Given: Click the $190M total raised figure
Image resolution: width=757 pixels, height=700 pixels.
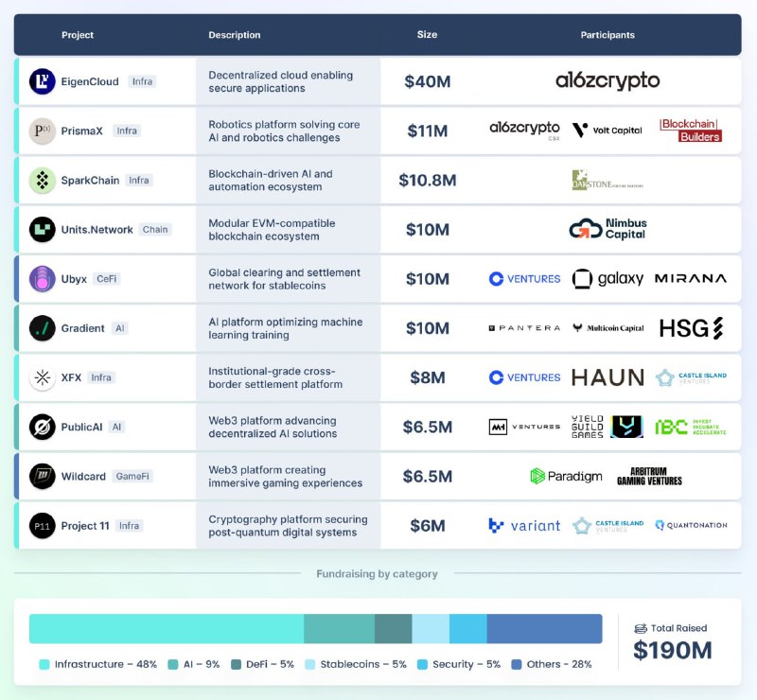Looking at the screenshot, I should point(673,650).
